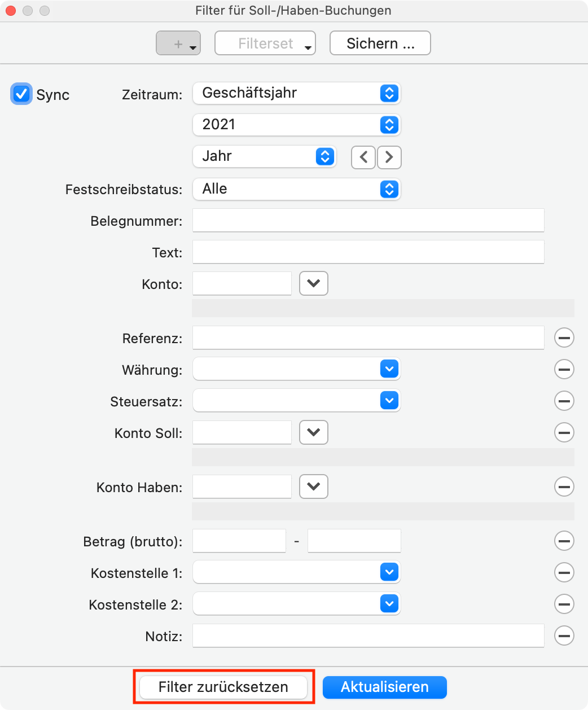
Task: Open the Geschäftsjahr Zeitraum dropdown
Action: click(x=297, y=93)
